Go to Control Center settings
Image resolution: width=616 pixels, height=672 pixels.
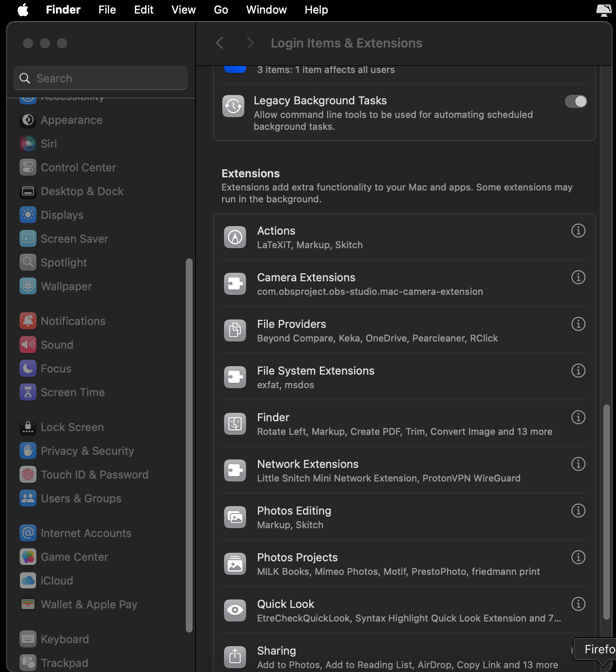pos(78,168)
